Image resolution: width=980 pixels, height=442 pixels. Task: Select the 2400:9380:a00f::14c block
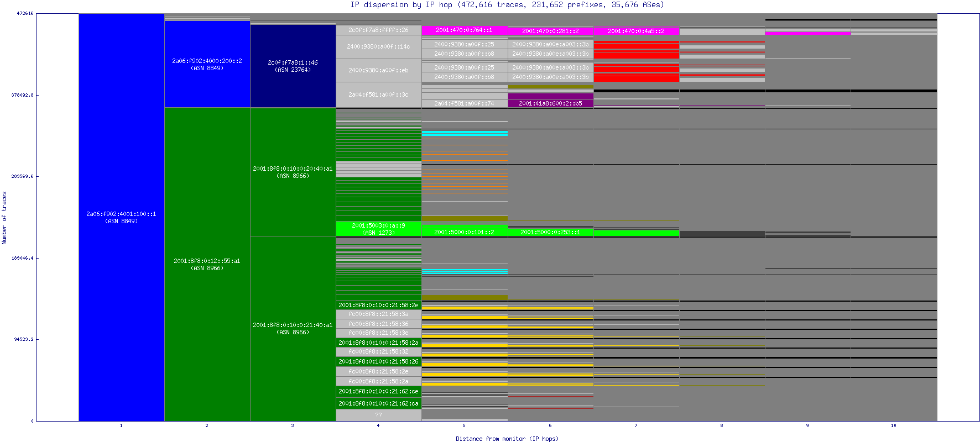[x=378, y=47]
